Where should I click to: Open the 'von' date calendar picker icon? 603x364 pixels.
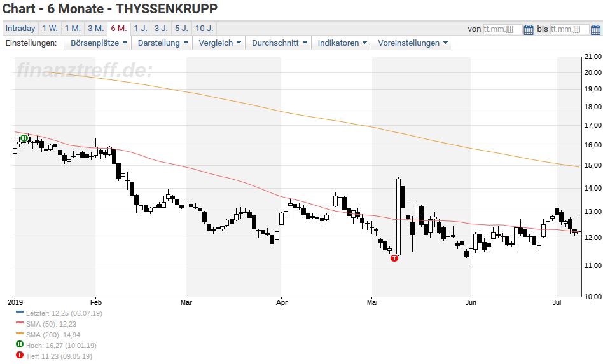point(529,29)
